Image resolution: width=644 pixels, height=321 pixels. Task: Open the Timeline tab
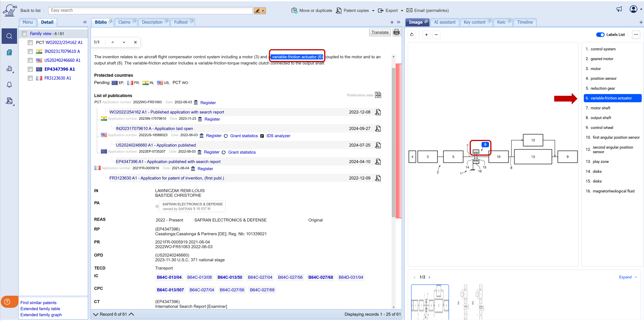[524, 22]
